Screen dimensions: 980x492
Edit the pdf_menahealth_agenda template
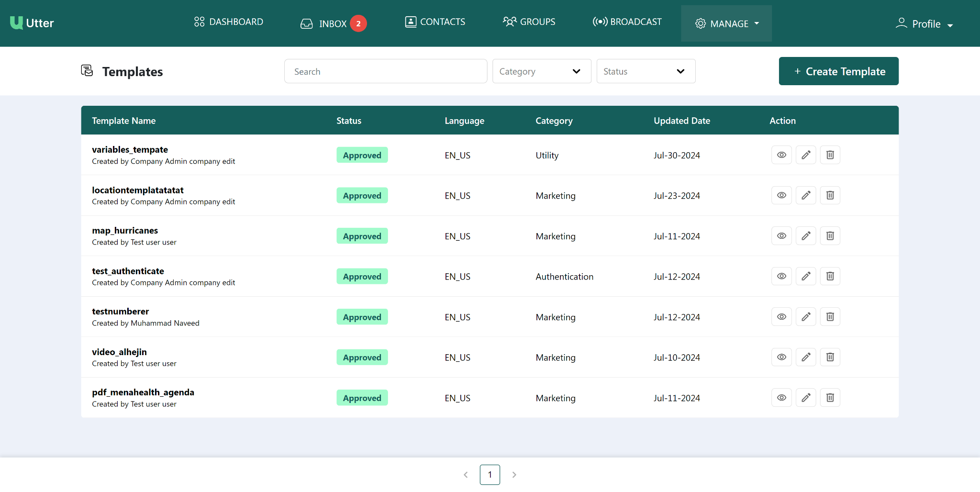click(806, 398)
